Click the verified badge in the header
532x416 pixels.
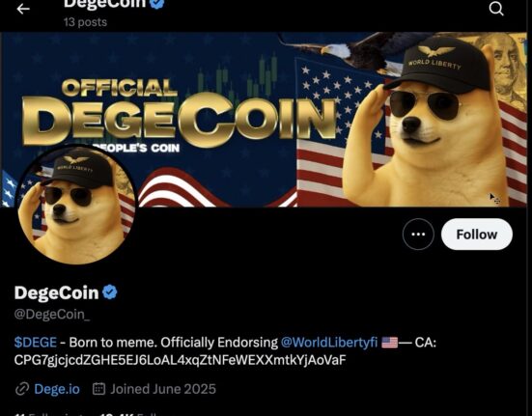pyautogui.click(x=157, y=3)
